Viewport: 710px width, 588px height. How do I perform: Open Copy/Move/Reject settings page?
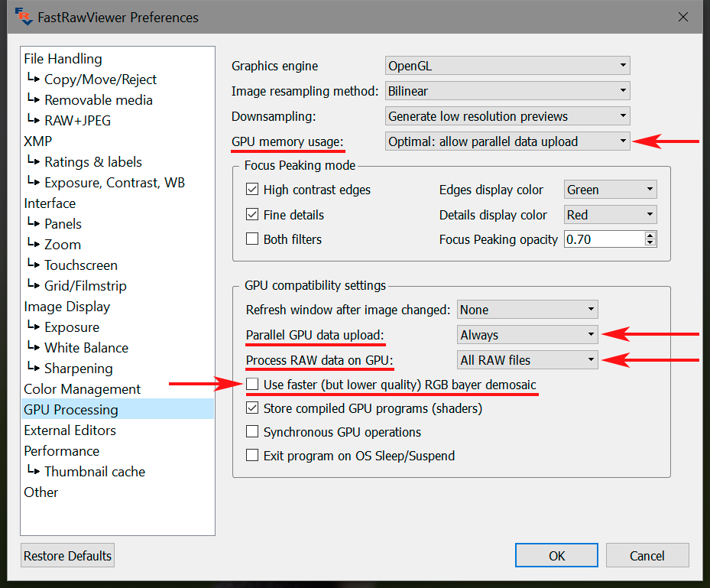click(100, 80)
